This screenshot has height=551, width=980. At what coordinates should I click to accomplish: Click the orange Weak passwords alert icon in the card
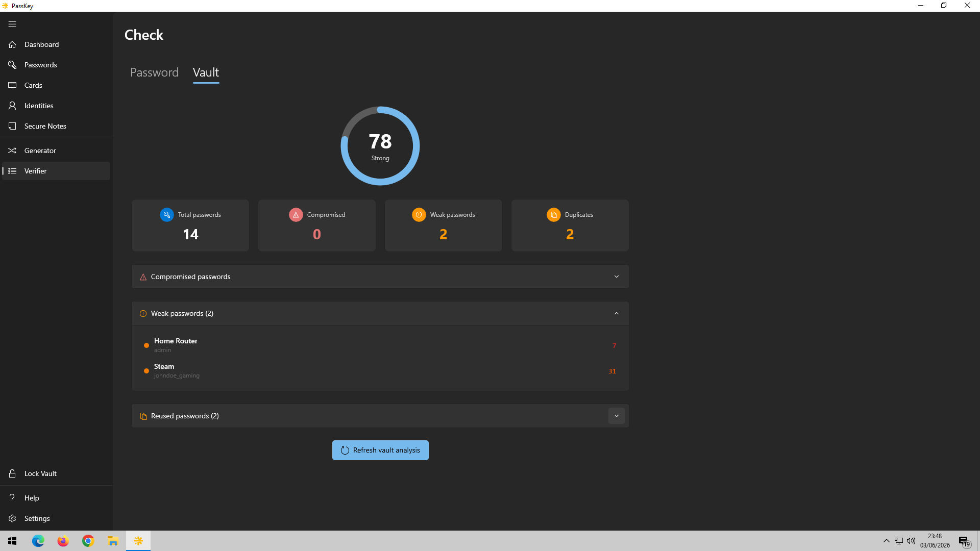[x=419, y=215]
